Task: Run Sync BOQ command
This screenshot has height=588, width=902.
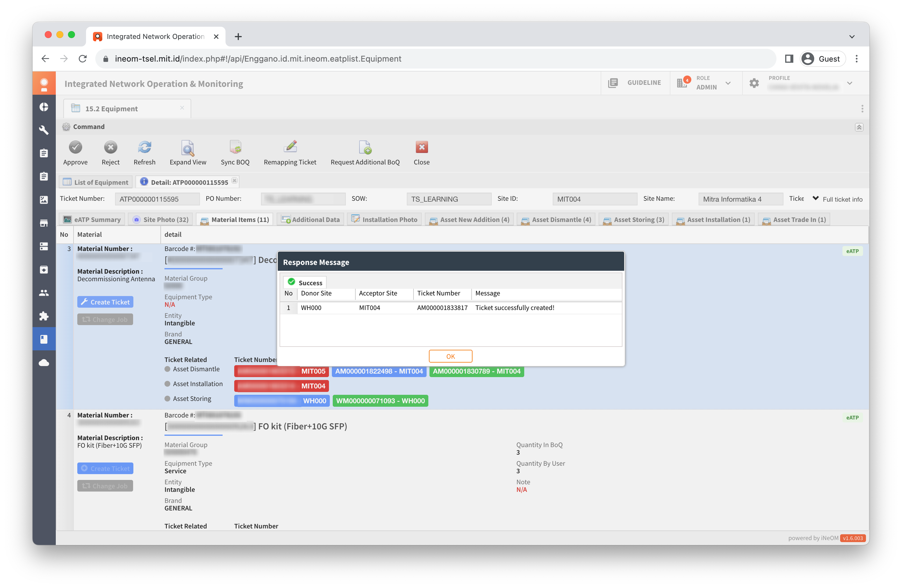Action: click(x=235, y=147)
